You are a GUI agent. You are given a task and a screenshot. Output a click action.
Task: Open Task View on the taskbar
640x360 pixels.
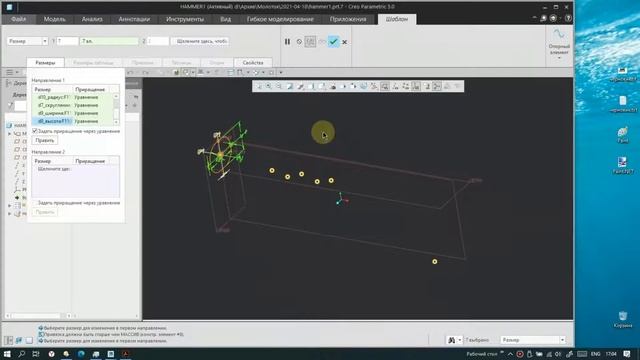36,354
